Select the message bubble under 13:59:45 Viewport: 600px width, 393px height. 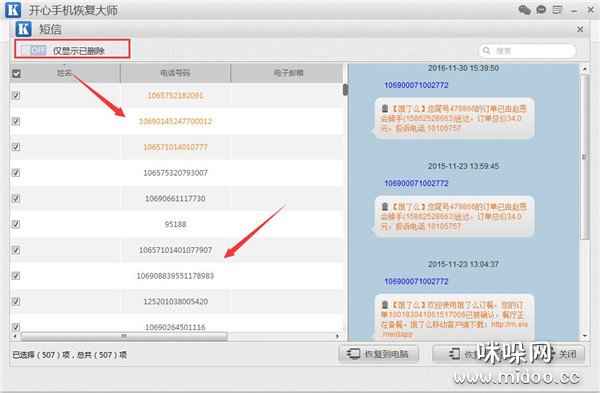point(454,217)
